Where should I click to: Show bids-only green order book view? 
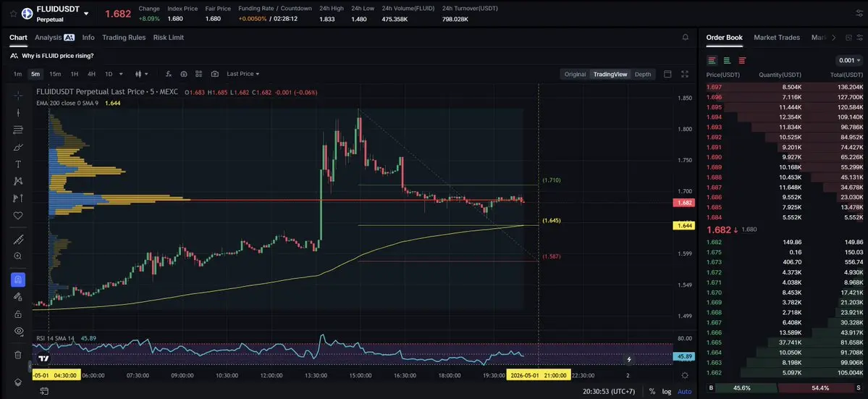click(x=727, y=60)
